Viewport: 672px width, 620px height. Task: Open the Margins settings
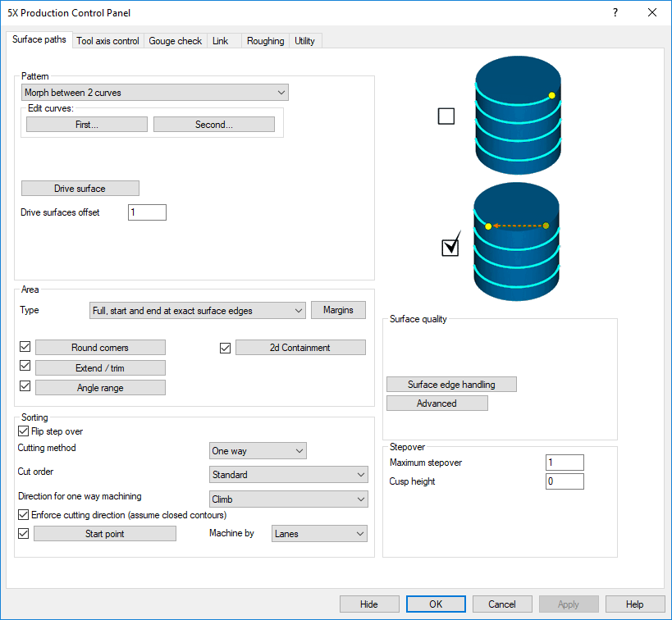click(x=338, y=310)
